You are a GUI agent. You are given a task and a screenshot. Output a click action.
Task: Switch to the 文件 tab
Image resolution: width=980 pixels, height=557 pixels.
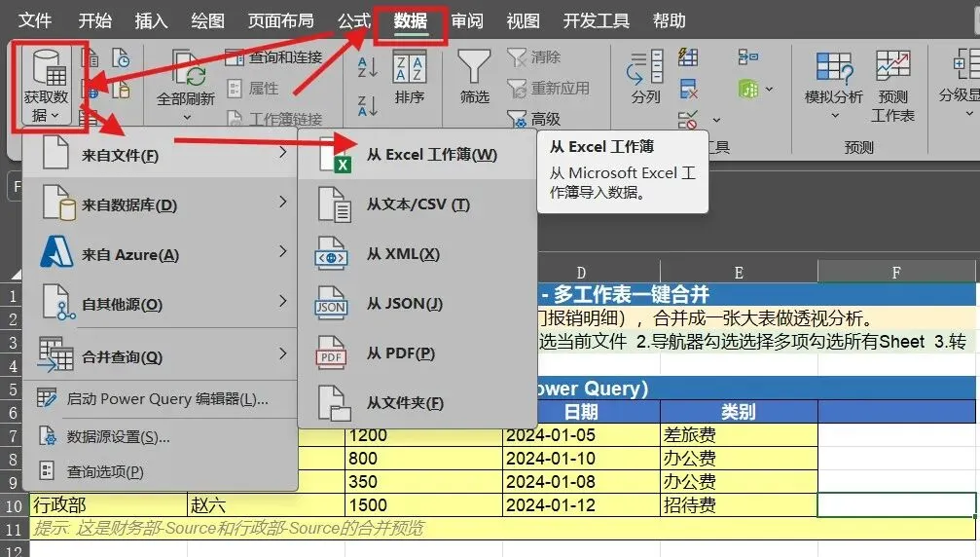click(34, 20)
